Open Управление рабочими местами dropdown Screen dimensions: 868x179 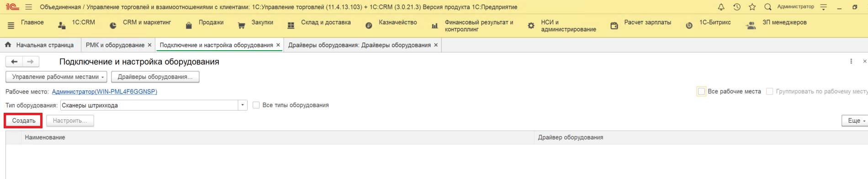56,77
